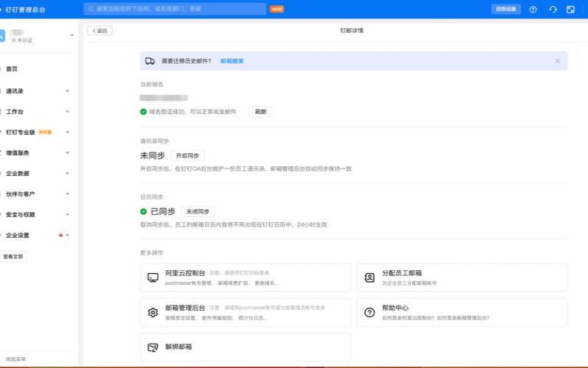Click the 刷新 refresh button
588x368 pixels.
(261, 112)
